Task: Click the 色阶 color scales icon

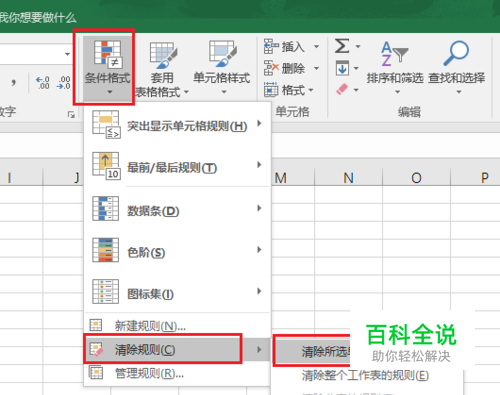Action: (106, 250)
